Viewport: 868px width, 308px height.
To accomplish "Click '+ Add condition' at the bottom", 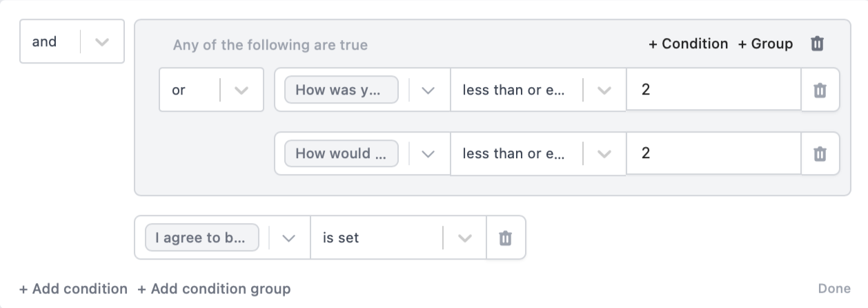I will pyautogui.click(x=73, y=289).
